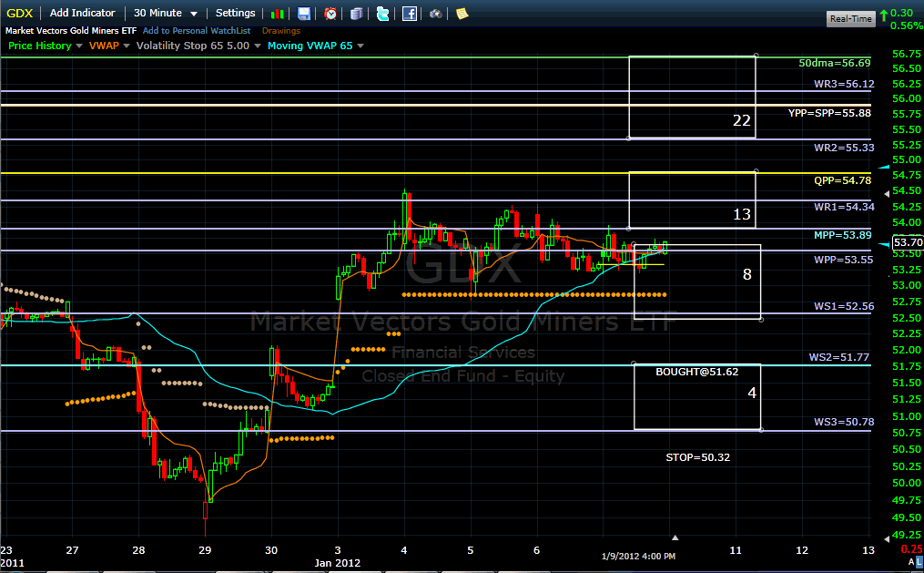Image resolution: width=924 pixels, height=573 pixels.
Task: Click the Real-Time button
Action: 850,19
